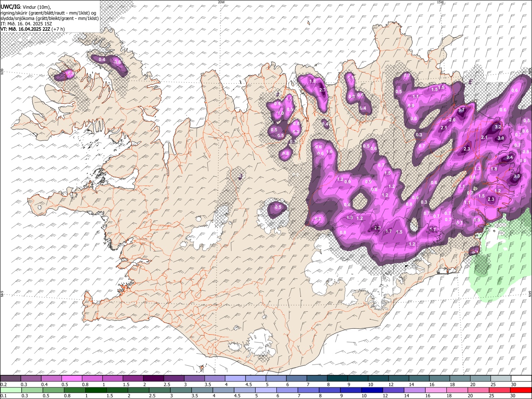Click the 3.2 snowfall value on map
Image resolution: width=532 pixels, height=399 pixels.
498,127
